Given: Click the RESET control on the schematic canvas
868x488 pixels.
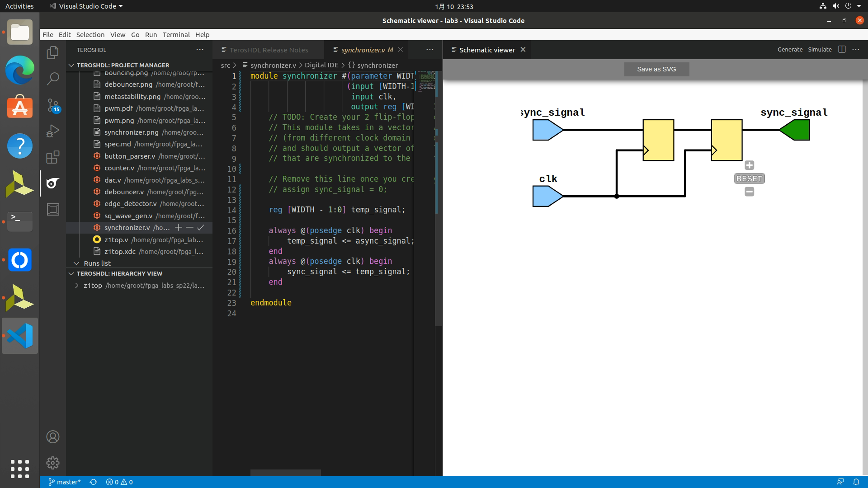Looking at the screenshot, I should [x=749, y=178].
